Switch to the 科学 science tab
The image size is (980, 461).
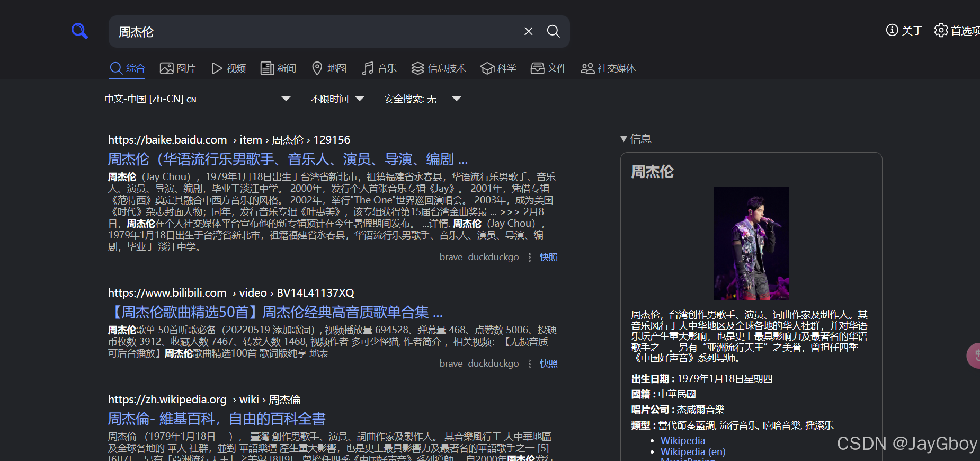tap(498, 68)
